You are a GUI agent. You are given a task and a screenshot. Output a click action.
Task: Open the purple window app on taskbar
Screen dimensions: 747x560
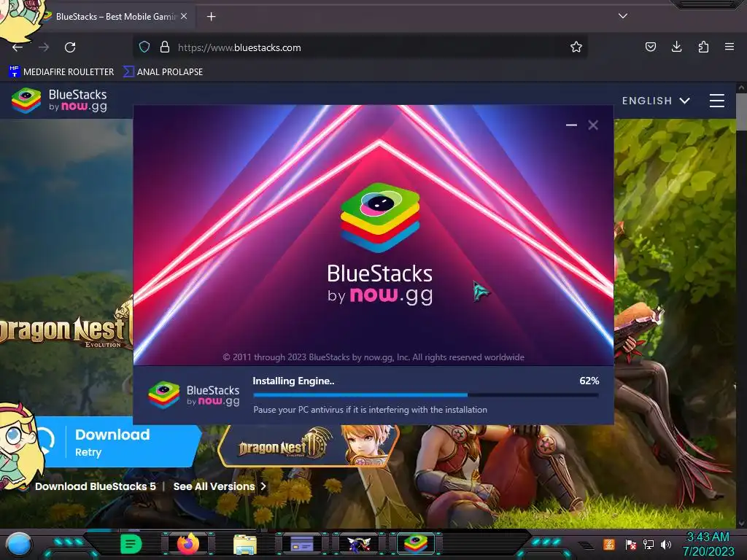[x=302, y=544]
